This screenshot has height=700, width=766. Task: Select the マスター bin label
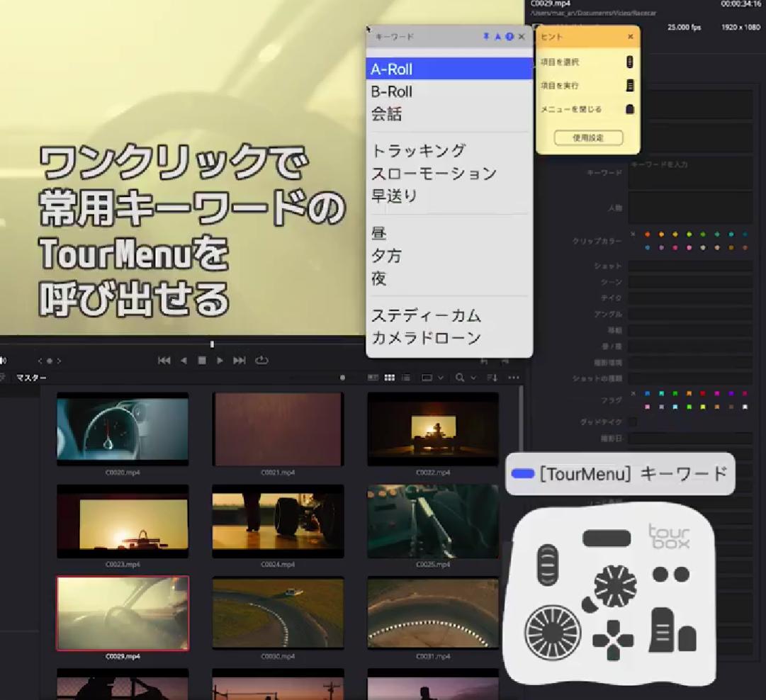31,378
